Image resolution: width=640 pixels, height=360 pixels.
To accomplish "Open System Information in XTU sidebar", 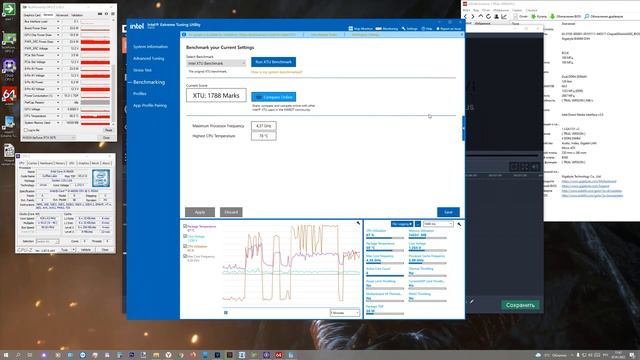I will coord(150,47).
